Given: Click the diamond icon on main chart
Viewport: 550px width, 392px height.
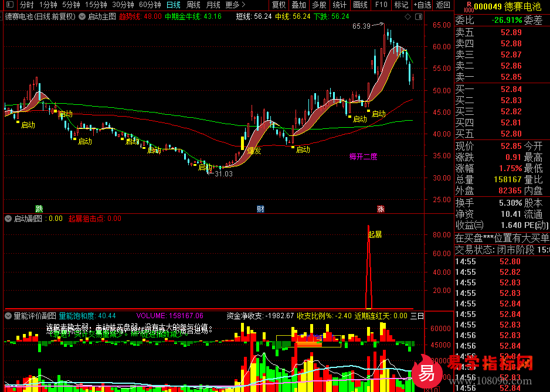Looking at the screenshot, I should pos(408,16).
